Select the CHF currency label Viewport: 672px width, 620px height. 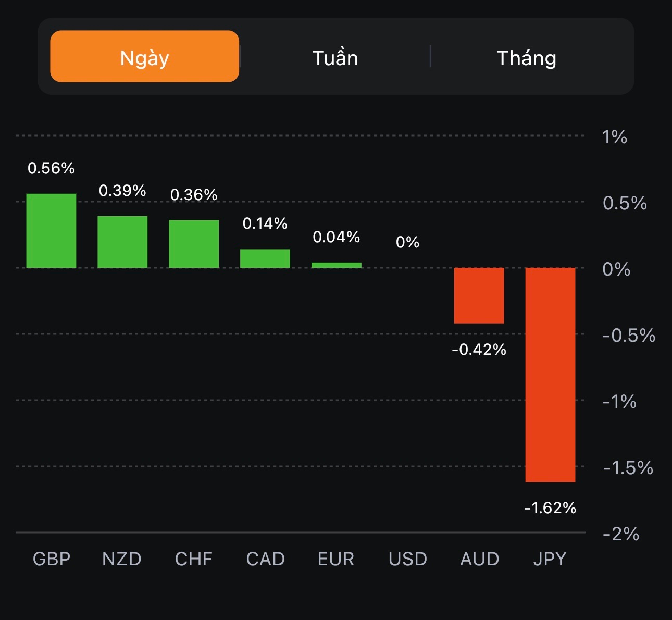coord(194,559)
